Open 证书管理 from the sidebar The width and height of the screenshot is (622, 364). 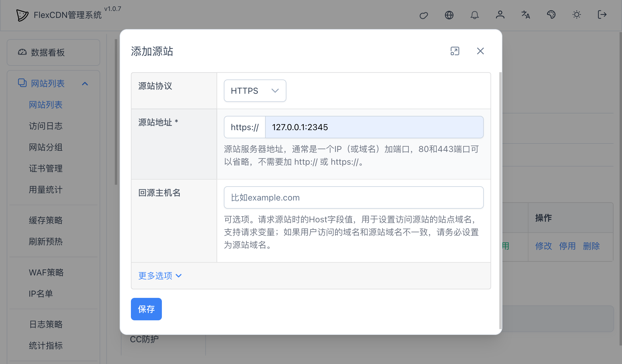click(x=46, y=169)
